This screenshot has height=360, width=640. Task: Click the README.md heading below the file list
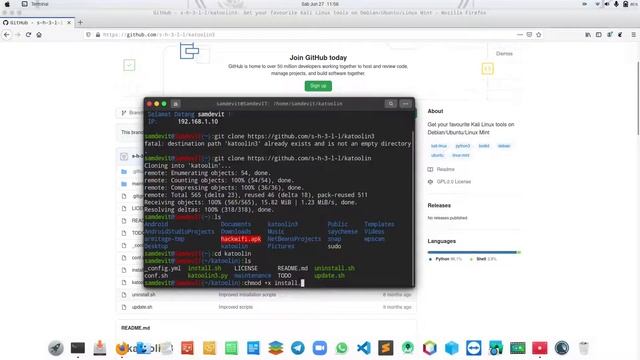(135, 328)
